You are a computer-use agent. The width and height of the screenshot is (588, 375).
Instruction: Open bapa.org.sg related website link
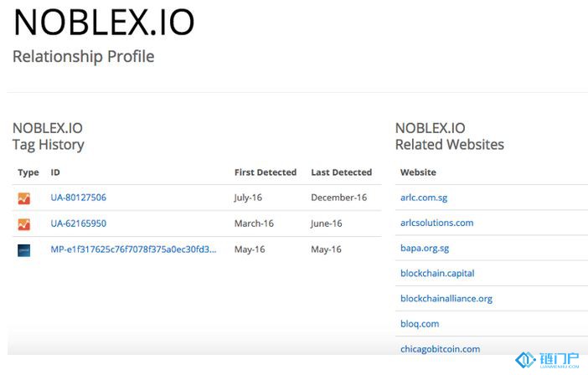pyautogui.click(x=425, y=248)
